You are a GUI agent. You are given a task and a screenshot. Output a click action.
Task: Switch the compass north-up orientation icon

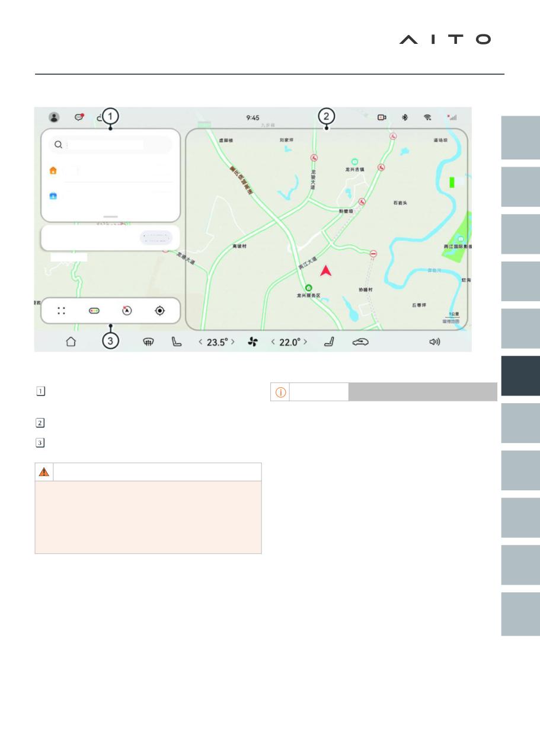coord(126,310)
